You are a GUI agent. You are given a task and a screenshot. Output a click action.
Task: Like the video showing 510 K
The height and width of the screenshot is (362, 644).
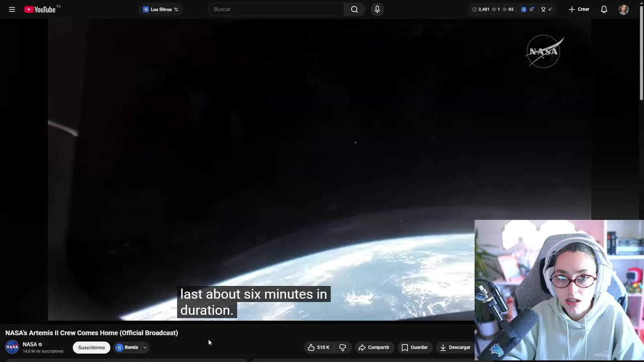[318, 347]
